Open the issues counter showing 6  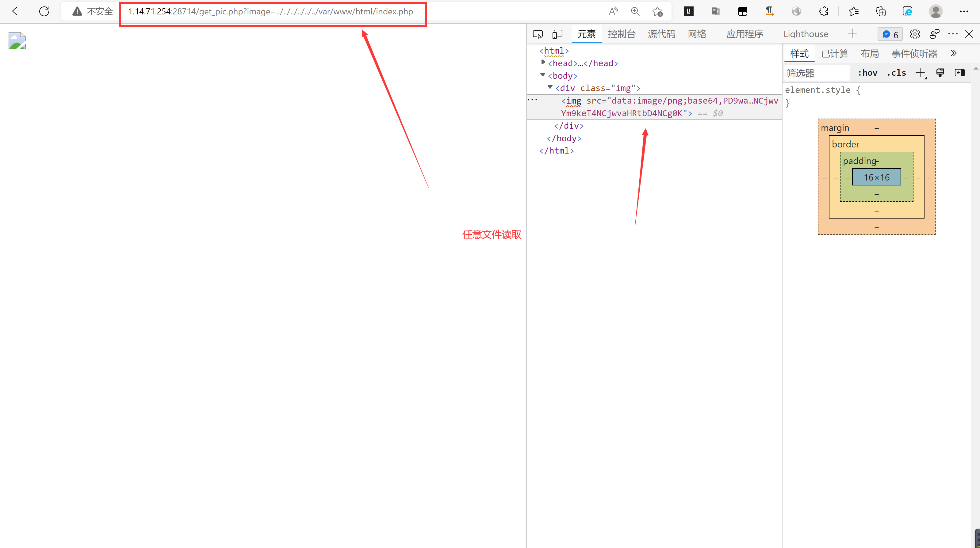point(890,34)
